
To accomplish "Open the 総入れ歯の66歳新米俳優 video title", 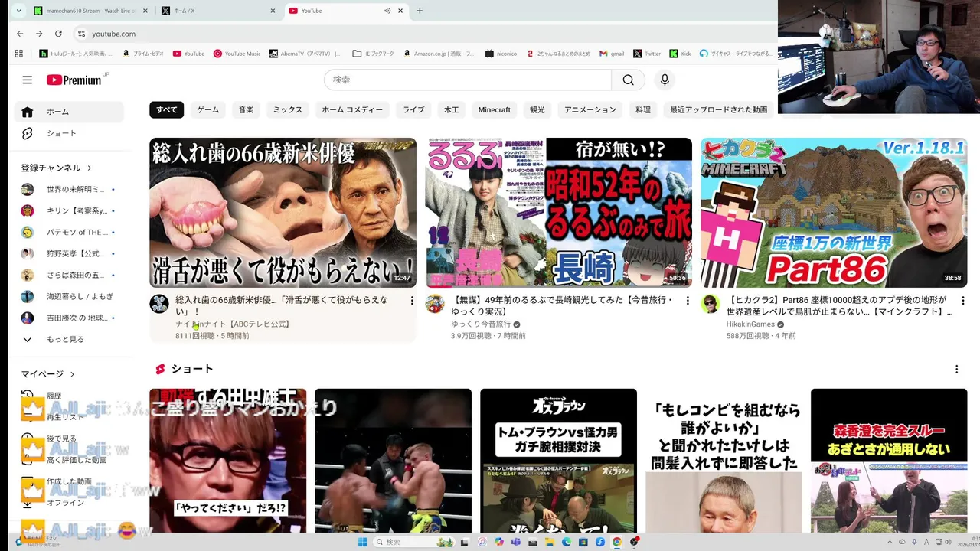I will pyautogui.click(x=282, y=306).
